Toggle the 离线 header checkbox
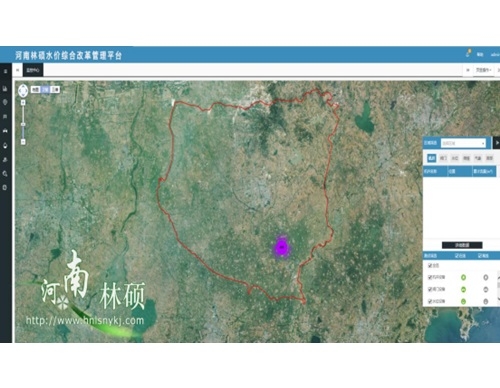This screenshot has height=388, width=500. pyautogui.click(x=480, y=256)
